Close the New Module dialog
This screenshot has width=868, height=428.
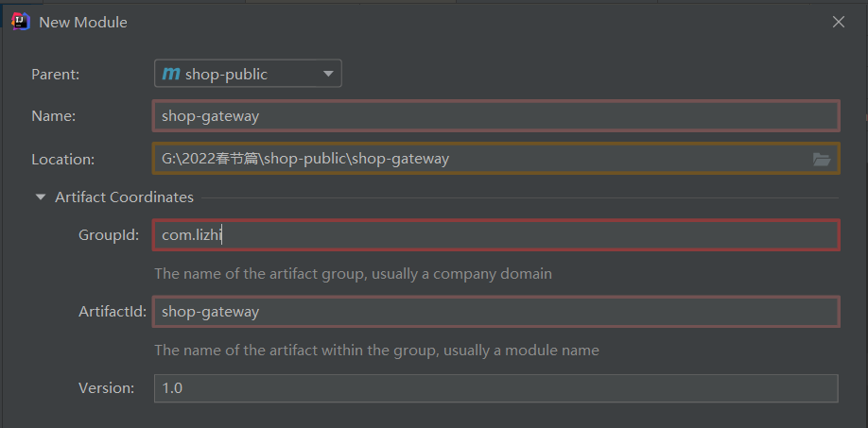coord(838,22)
